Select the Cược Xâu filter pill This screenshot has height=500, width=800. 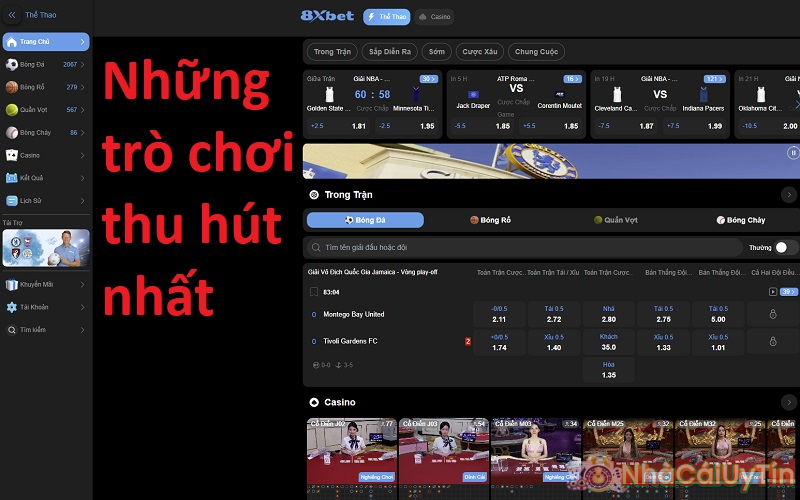tap(480, 52)
